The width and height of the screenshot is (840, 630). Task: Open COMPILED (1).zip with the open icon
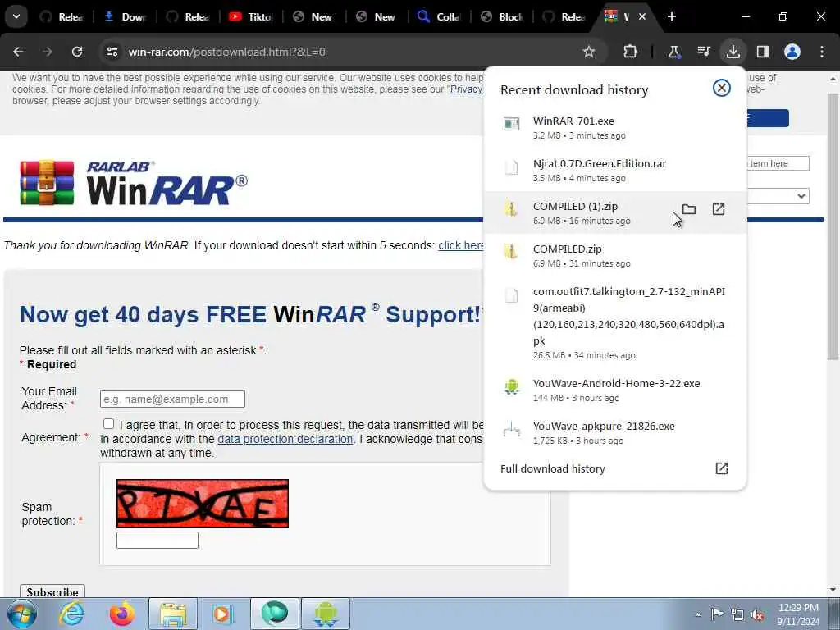[719, 209]
